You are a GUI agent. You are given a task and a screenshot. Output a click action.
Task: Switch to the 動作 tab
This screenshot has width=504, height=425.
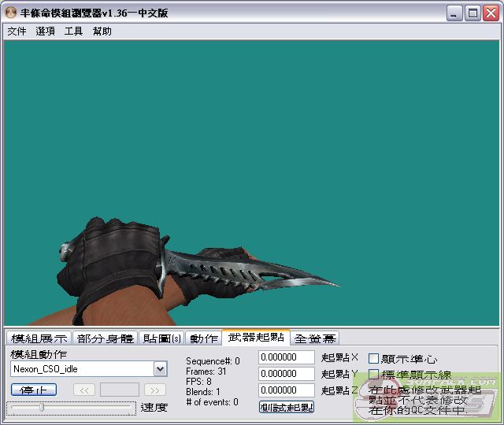204,338
